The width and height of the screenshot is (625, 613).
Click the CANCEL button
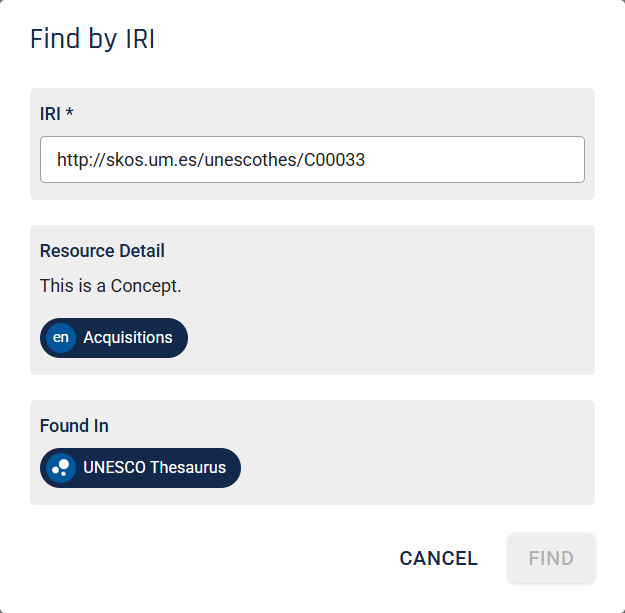point(438,558)
